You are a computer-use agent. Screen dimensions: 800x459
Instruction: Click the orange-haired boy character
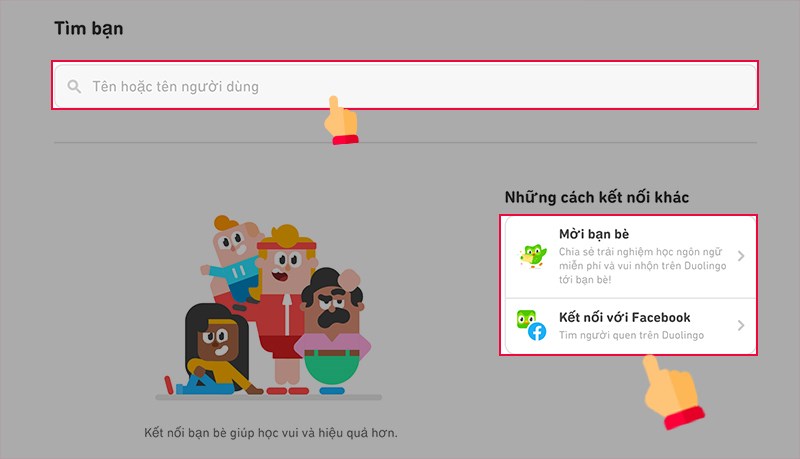(x=233, y=250)
